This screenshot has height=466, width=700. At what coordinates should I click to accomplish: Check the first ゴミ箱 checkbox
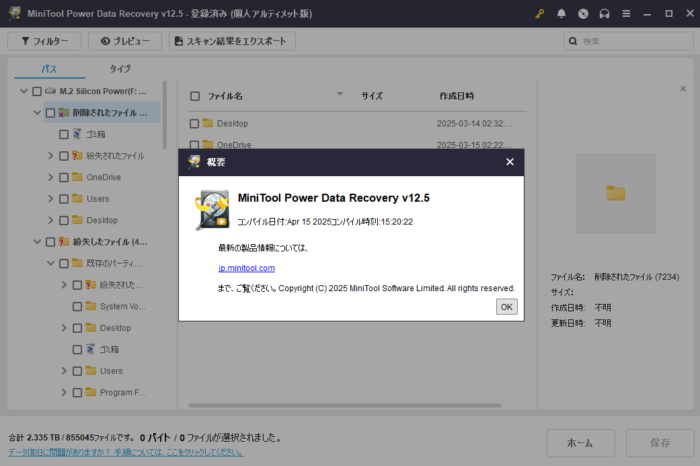coord(64,134)
